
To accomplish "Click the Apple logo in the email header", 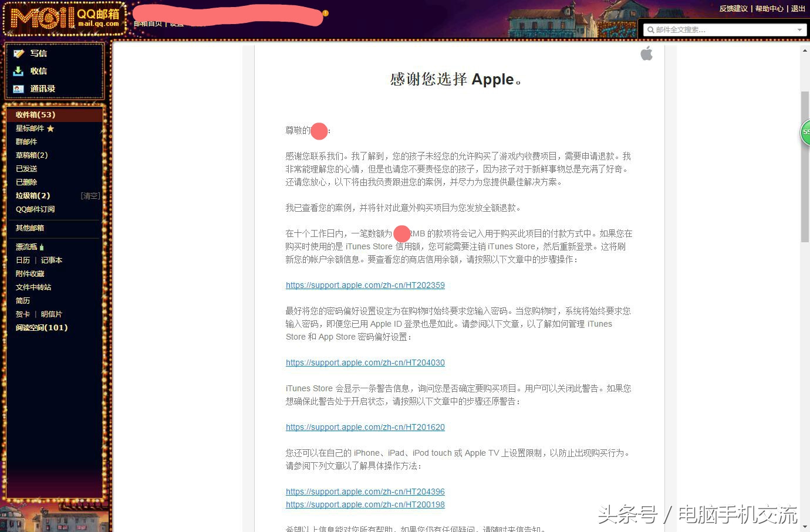I will (x=646, y=53).
